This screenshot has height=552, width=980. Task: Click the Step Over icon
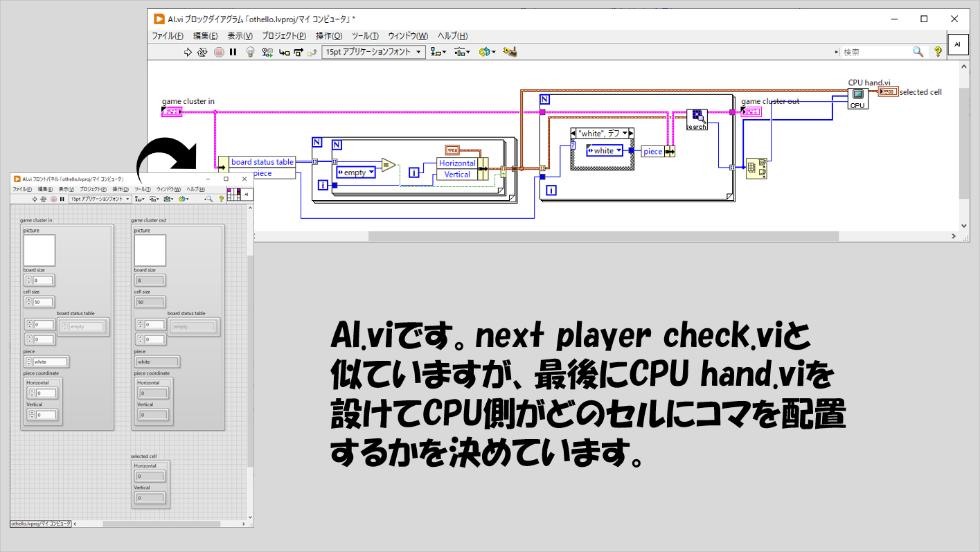pos(298,52)
